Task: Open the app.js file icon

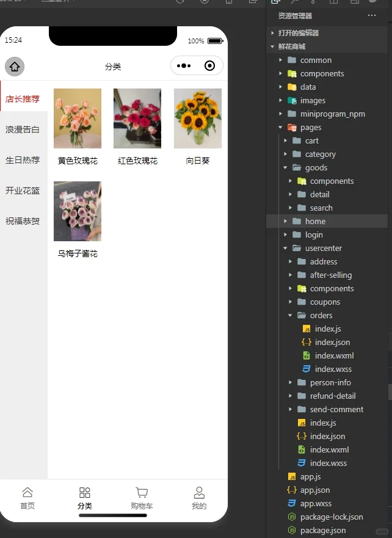Action: tap(292, 476)
